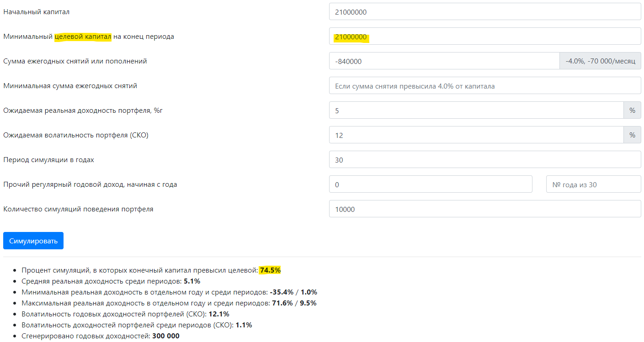This screenshot has height=342, width=644.
Task: Select the Средняя реальная доходность 5.1% value
Action: pyautogui.click(x=192, y=281)
